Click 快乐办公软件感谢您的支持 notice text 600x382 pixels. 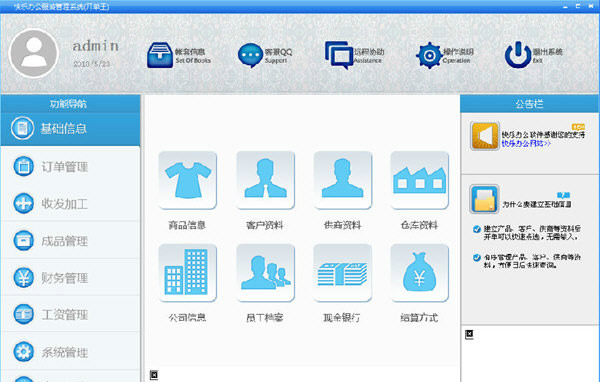543,135
